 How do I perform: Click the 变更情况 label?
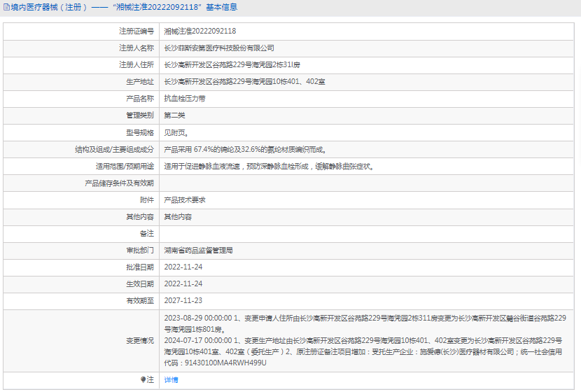point(140,340)
